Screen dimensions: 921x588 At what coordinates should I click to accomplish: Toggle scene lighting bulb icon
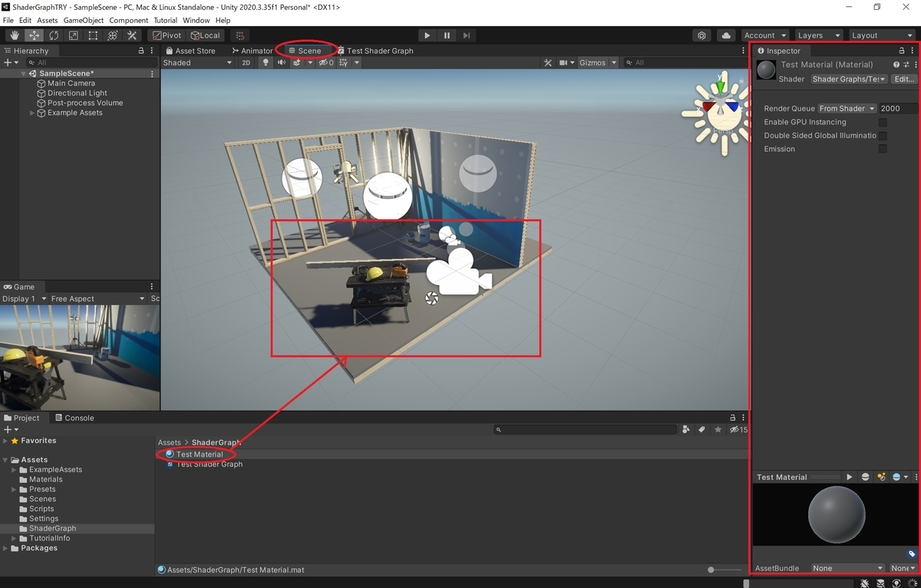click(x=266, y=63)
